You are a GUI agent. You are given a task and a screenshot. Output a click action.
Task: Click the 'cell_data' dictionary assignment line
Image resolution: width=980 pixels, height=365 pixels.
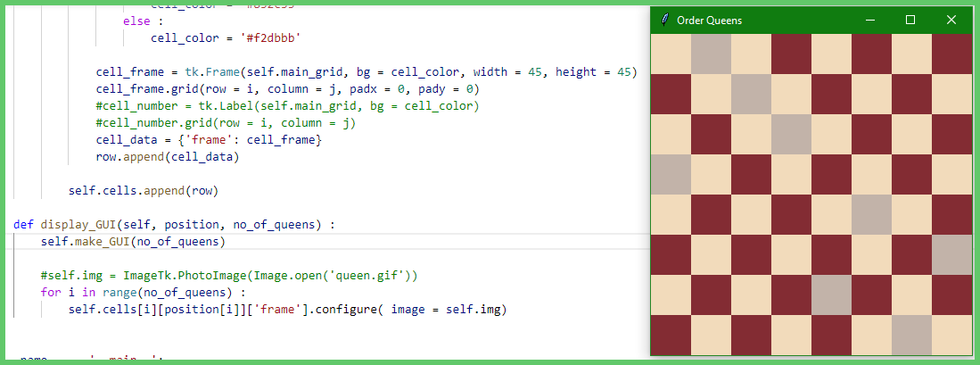pos(209,140)
